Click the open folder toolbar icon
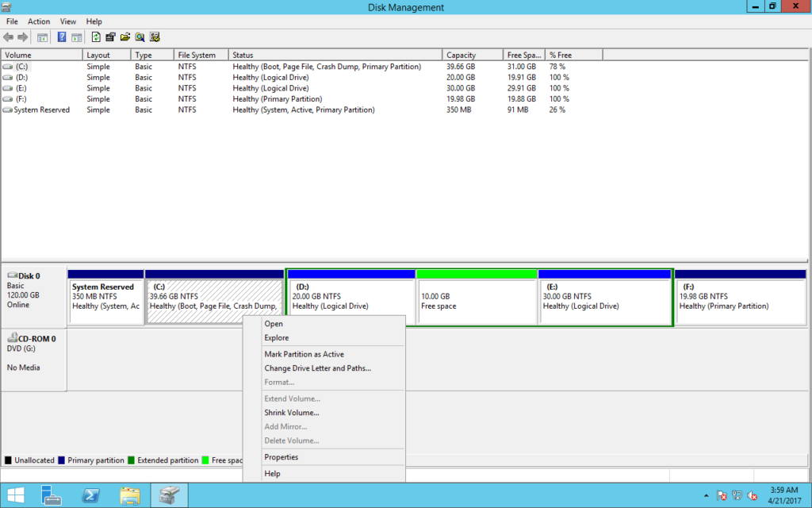This screenshot has width=812, height=508. coord(125,37)
